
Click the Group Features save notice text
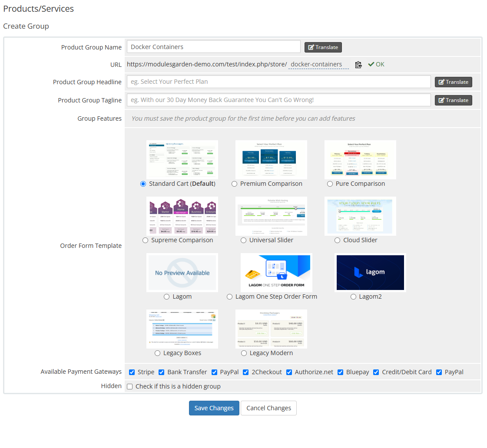[243, 119]
